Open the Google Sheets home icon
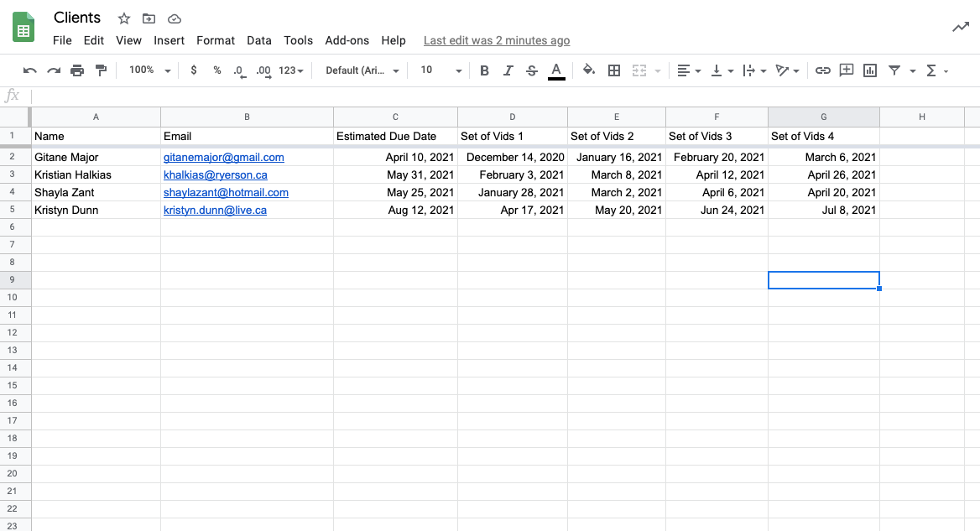This screenshot has height=531, width=980. tap(23, 29)
